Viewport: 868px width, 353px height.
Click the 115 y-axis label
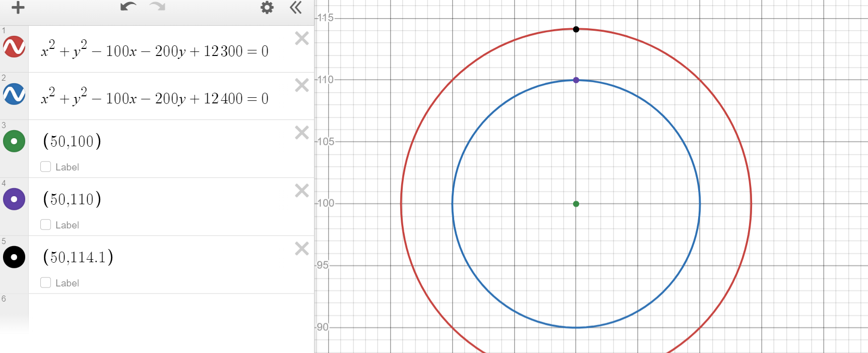[326, 18]
